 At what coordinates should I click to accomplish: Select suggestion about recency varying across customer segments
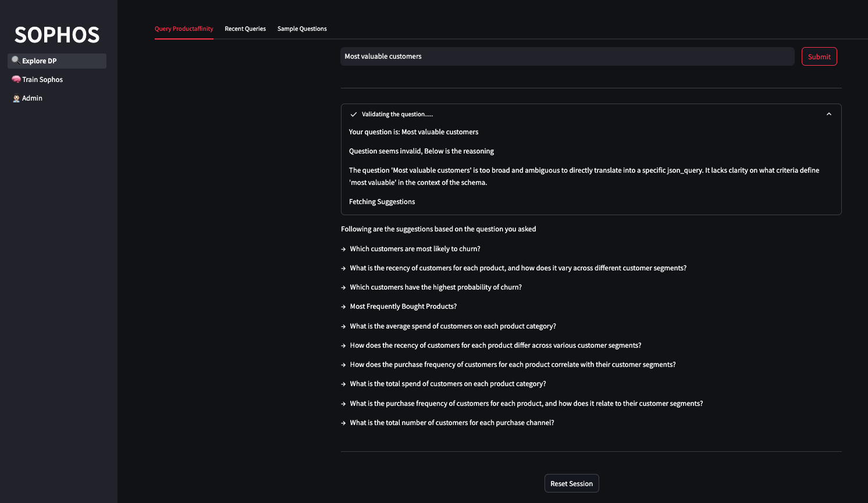pyautogui.click(x=518, y=268)
